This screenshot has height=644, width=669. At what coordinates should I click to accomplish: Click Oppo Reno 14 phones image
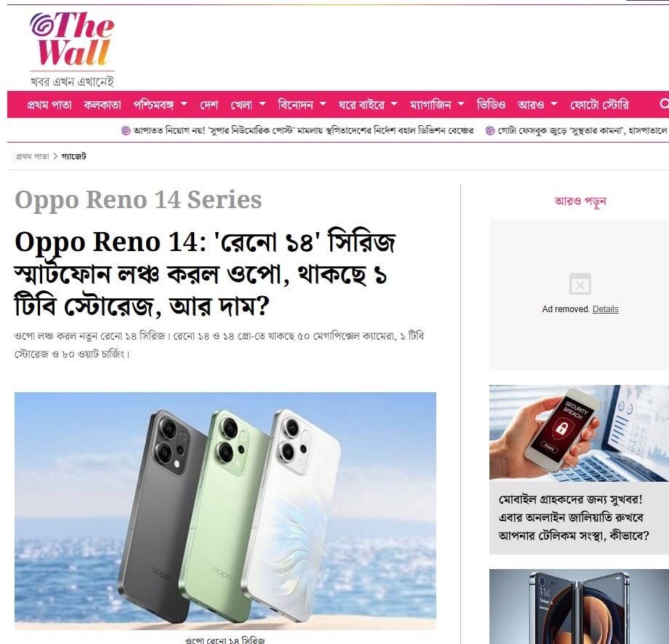point(225,511)
